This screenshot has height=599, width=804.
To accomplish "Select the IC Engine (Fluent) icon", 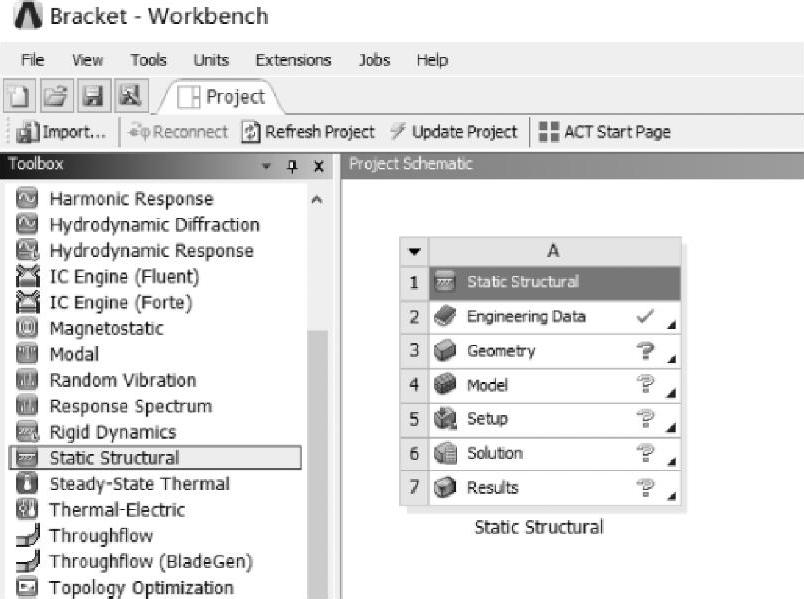I will 27,276.
